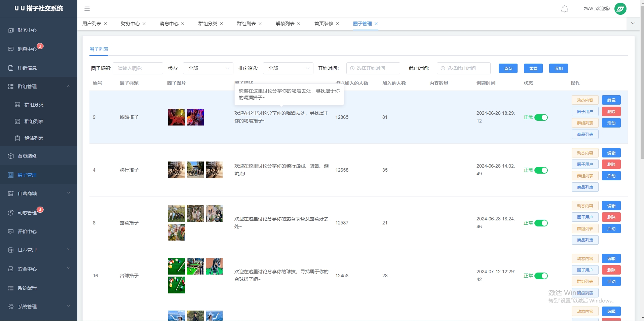
Task: Open the 状态 dropdown
Action: coord(208,68)
